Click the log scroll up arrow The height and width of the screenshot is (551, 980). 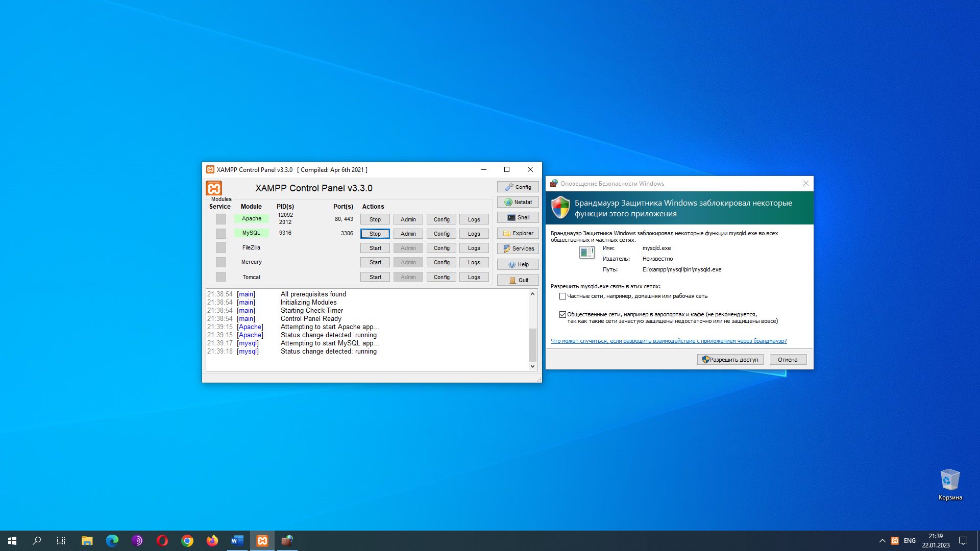tap(532, 294)
